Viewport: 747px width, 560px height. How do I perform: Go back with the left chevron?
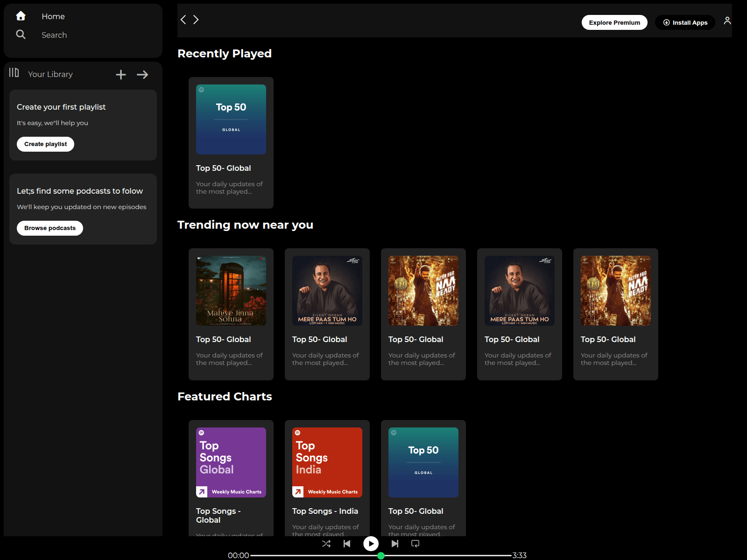point(183,20)
